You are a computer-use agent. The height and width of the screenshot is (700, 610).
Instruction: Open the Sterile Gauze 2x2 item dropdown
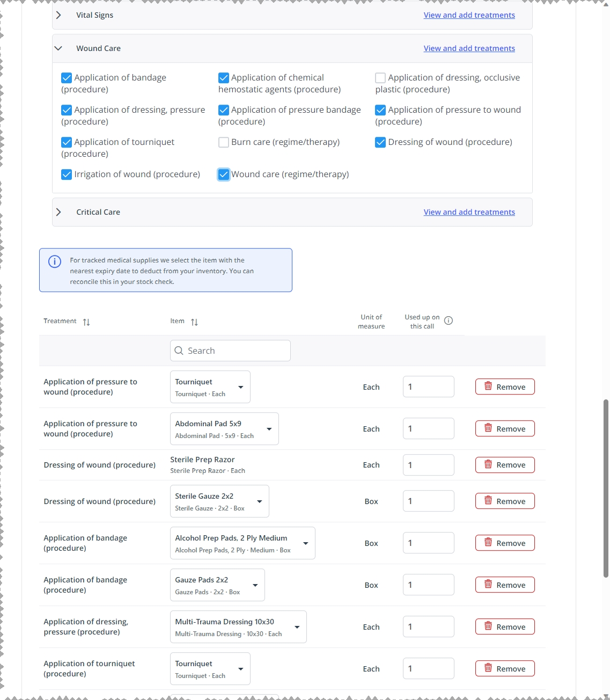coord(219,501)
